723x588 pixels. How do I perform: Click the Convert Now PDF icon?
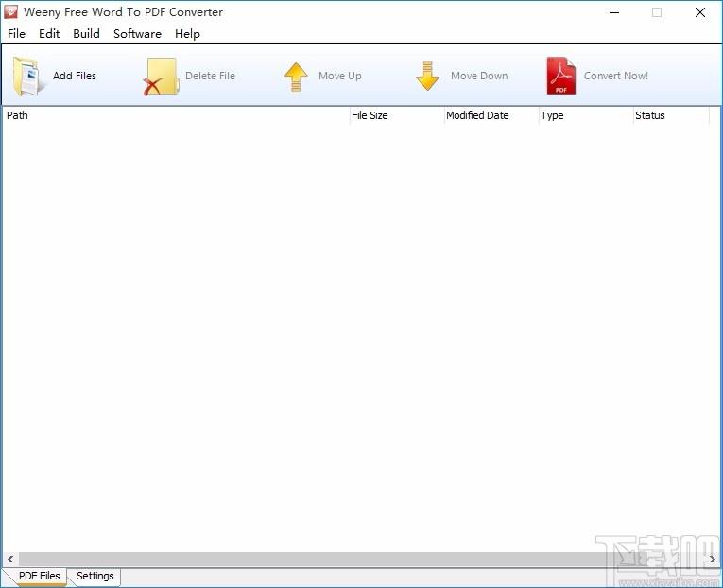[560, 77]
